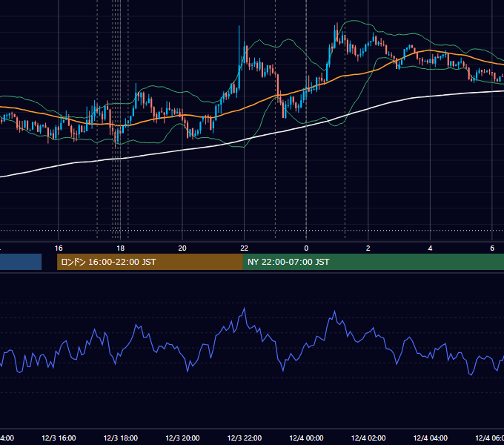Click the tall candlestick spike at 22:00

pos(239,58)
